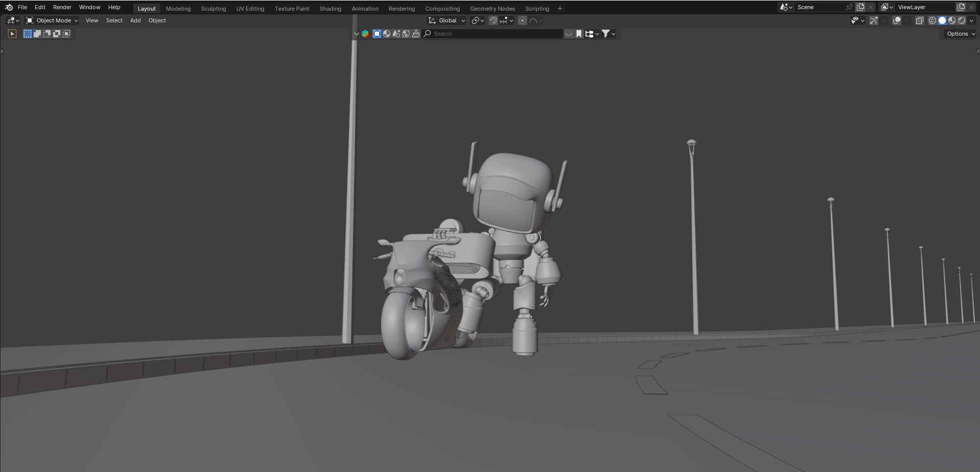This screenshot has width=980, height=472.
Task: Select the Tweak select tool icon
Action: 12,34
